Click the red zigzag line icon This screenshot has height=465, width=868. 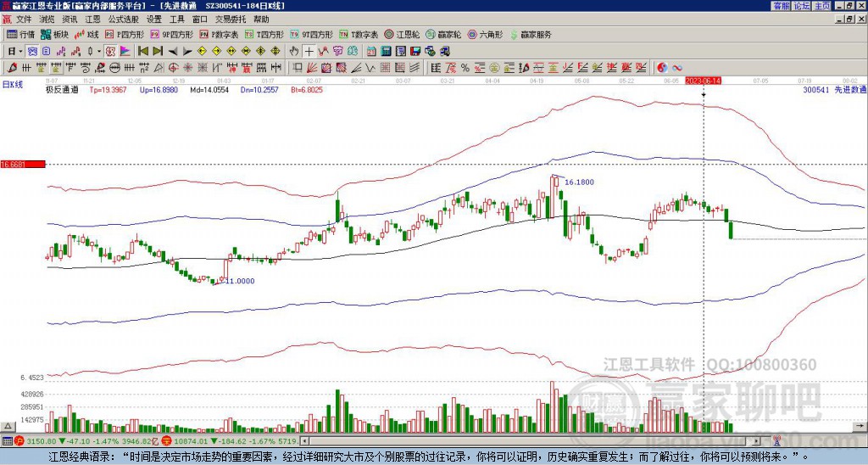click(x=323, y=52)
